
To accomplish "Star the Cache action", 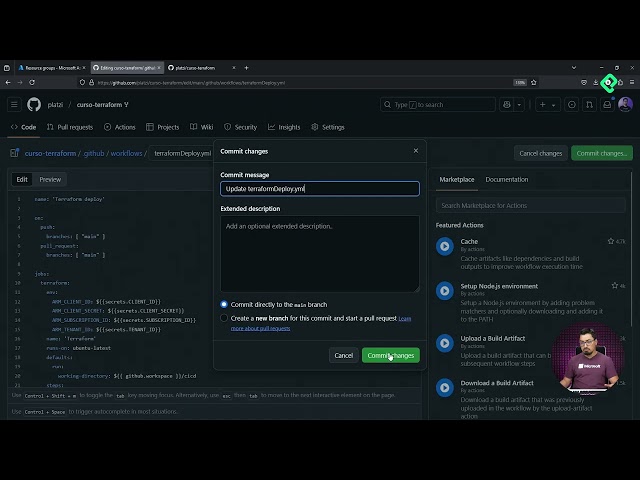I will point(611,241).
